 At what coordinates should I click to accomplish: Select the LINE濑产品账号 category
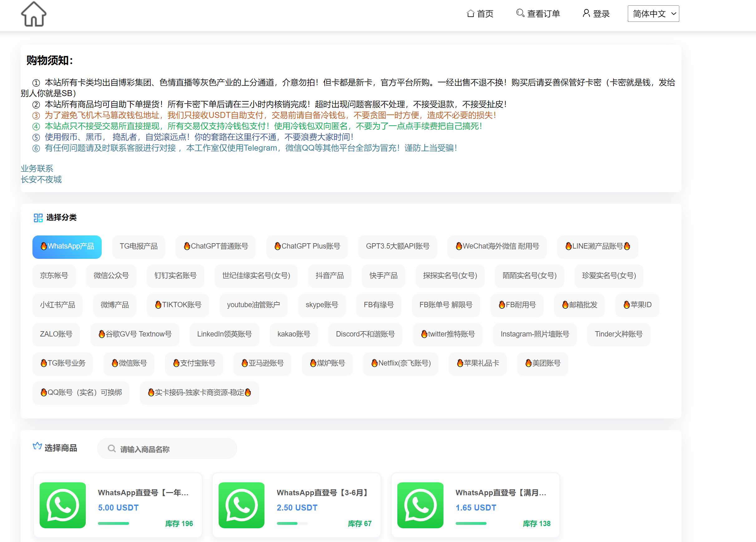598,247
